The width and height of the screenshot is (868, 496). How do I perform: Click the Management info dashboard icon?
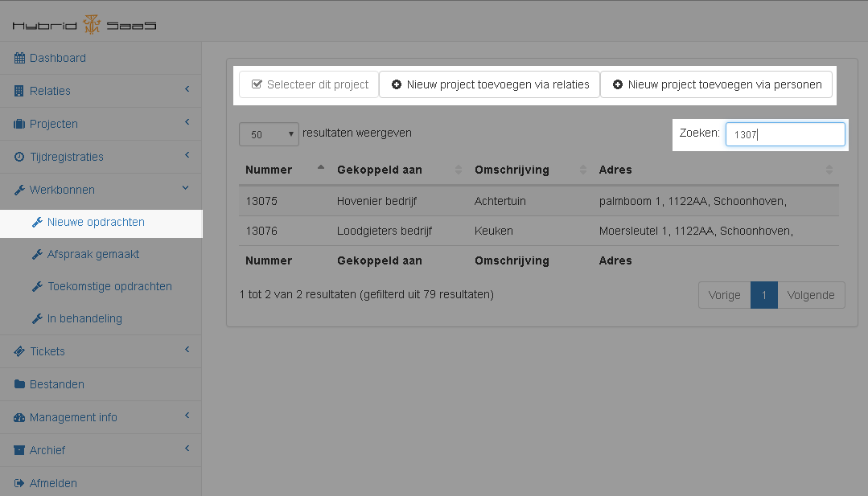pyautogui.click(x=19, y=417)
